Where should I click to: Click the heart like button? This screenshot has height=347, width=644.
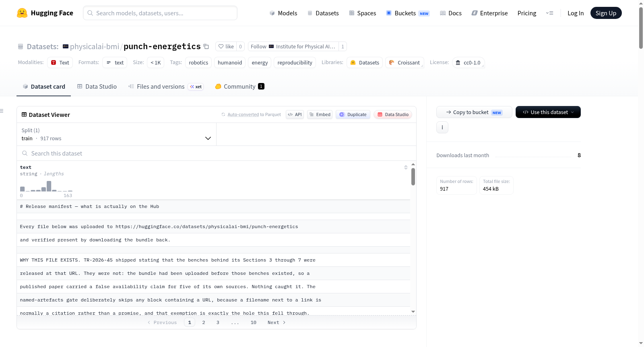[226, 46]
